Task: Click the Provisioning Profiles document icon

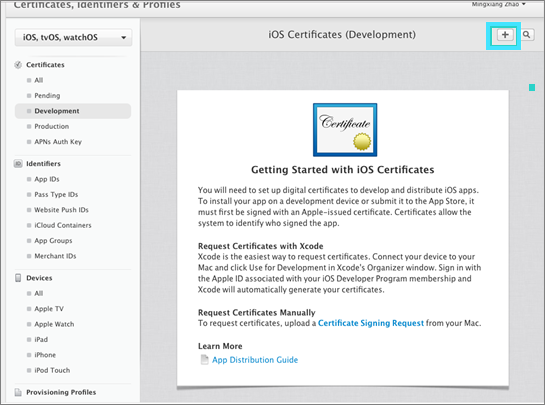Action: pos(18,392)
